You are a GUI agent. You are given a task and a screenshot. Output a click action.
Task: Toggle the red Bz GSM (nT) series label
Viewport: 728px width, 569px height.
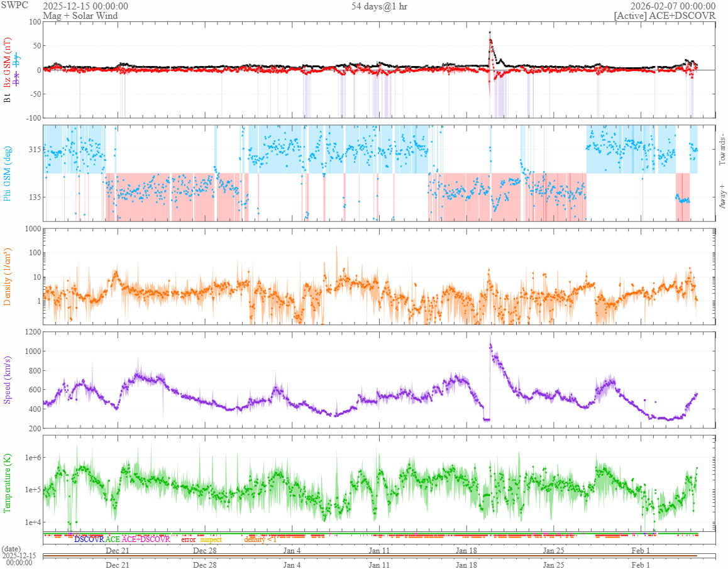(7, 63)
